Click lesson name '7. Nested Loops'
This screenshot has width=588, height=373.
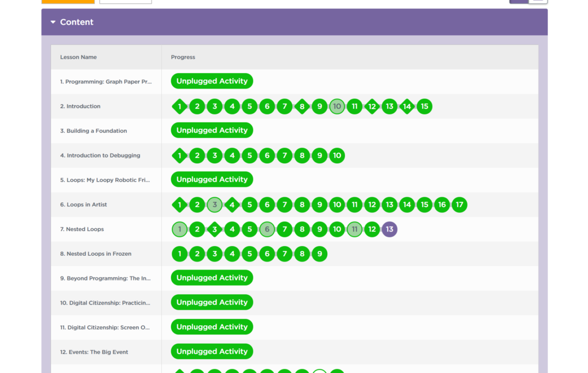coord(82,229)
